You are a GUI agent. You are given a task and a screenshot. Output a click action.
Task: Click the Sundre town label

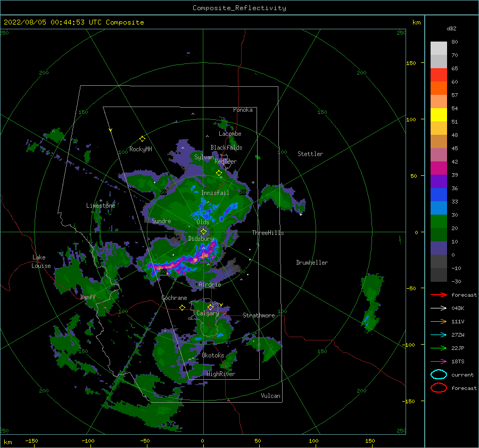point(161,221)
